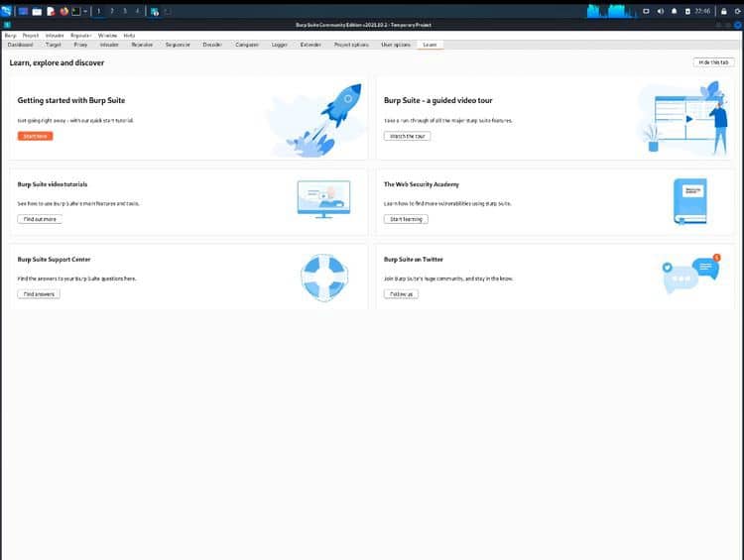Click the Burp Suite window title icon
The height and width of the screenshot is (560, 744).
point(7,25)
